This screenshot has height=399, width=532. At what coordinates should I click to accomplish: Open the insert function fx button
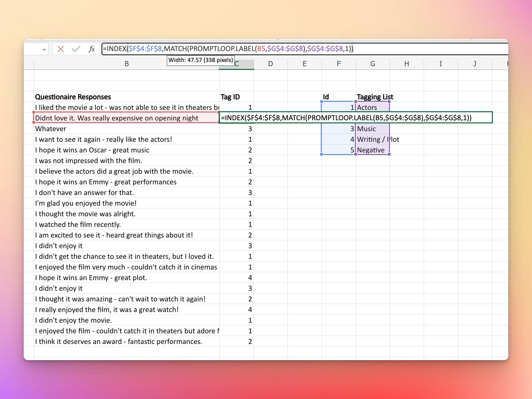click(92, 49)
